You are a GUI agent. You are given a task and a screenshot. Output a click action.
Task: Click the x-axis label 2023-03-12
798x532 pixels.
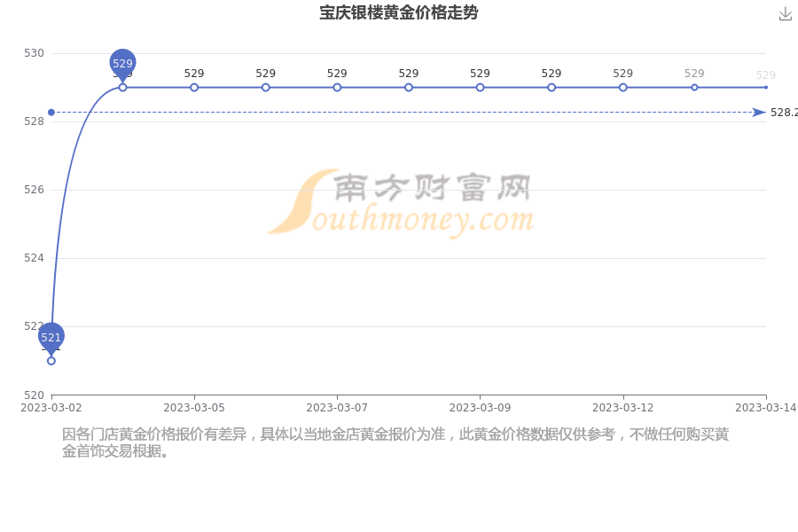click(x=623, y=408)
